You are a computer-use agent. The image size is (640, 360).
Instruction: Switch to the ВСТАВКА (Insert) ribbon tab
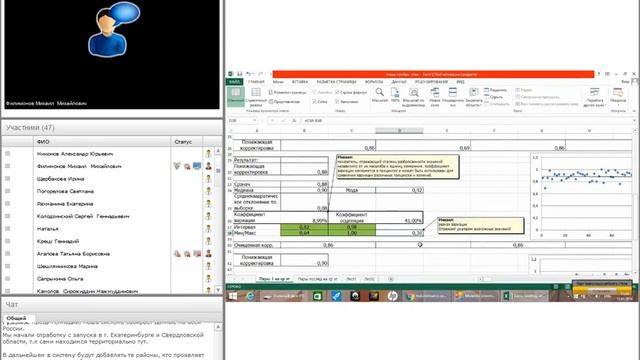click(x=300, y=82)
